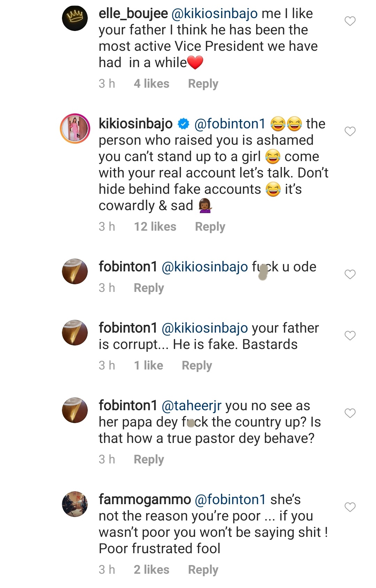The height and width of the screenshot is (588, 376).
Task: View the 12 likes on kikiosinbajo's comment
Action: tap(155, 227)
